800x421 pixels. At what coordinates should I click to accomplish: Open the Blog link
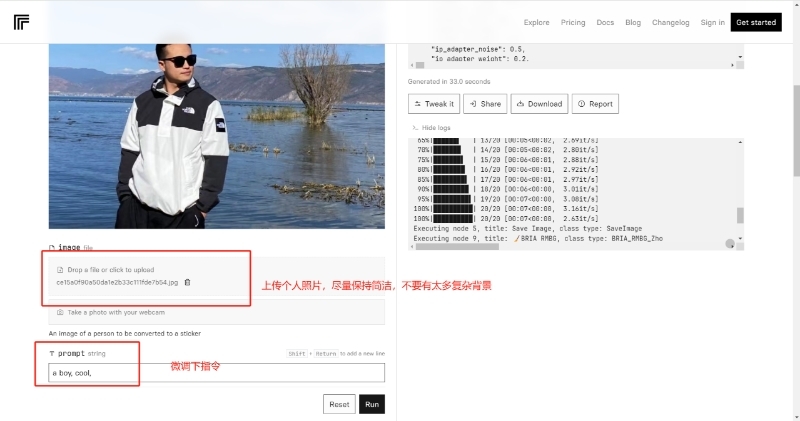633,22
